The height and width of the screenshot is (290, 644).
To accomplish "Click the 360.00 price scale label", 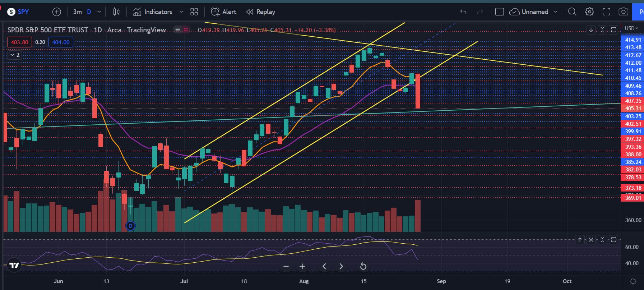I will [x=633, y=220].
